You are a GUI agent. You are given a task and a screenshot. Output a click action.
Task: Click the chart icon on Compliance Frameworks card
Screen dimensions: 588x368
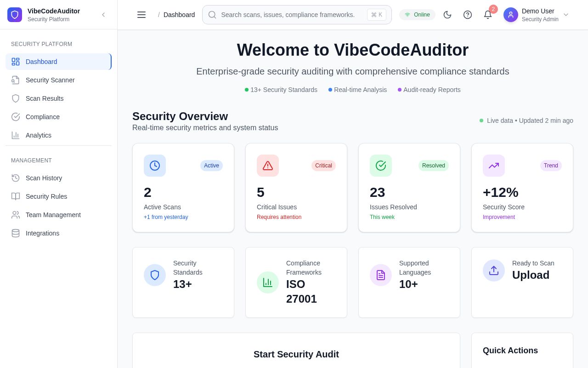pyautogui.click(x=268, y=282)
